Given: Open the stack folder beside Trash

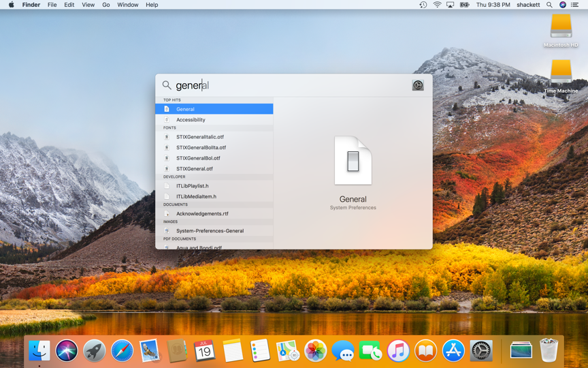Looking at the screenshot, I should 521,351.
